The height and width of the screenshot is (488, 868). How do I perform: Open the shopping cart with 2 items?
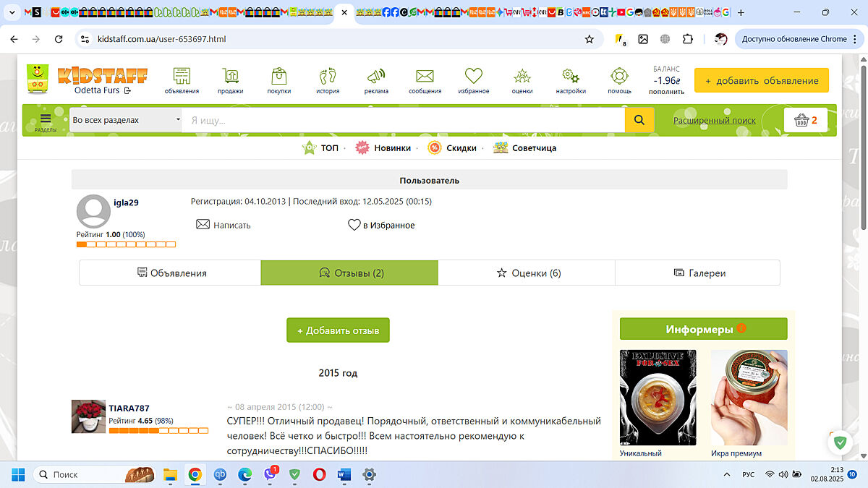805,120
